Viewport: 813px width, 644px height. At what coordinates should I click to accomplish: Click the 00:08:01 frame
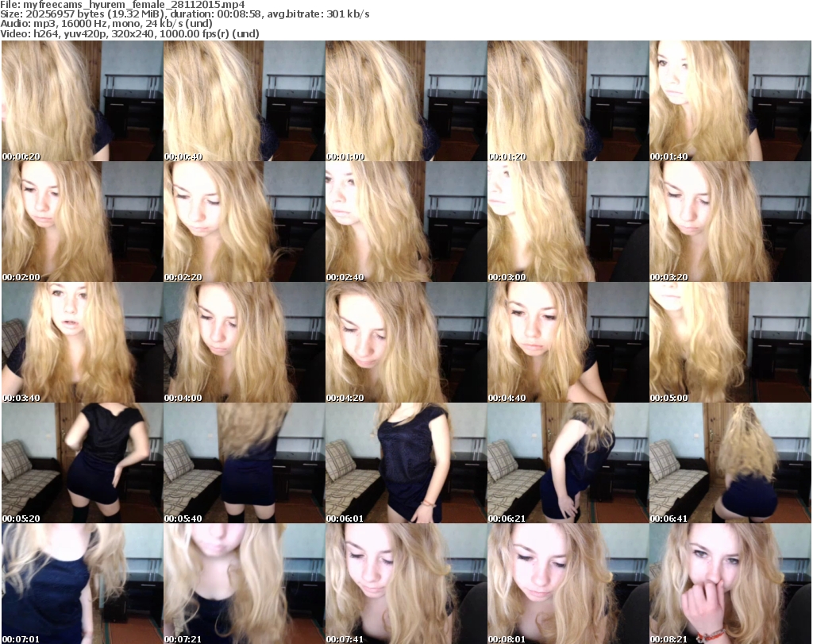coord(568,584)
